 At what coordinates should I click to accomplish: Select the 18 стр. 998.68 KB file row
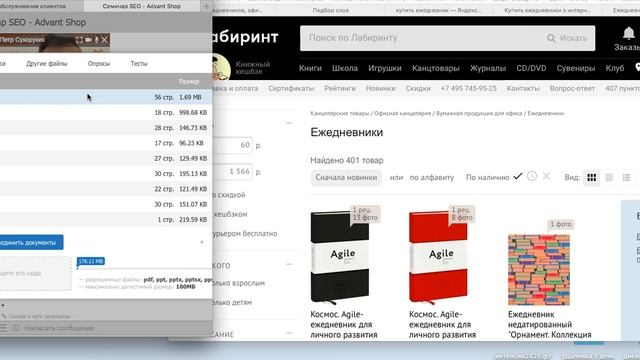(x=106, y=112)
